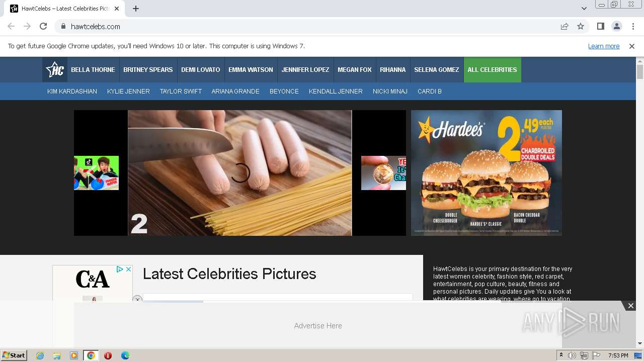Open the BRITNEY SPEARS menu item
The image size is (644, 362).
tap(148, 70)
